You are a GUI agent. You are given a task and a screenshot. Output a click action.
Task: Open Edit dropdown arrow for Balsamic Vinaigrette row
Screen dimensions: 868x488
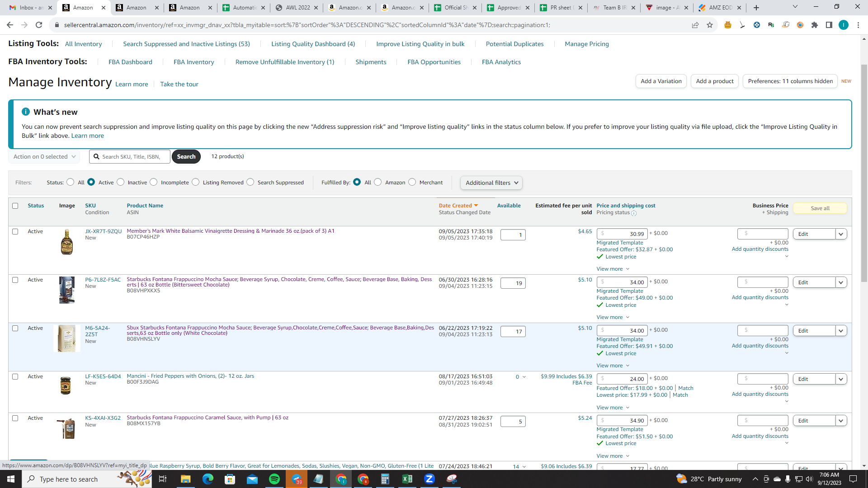point(841,234)
